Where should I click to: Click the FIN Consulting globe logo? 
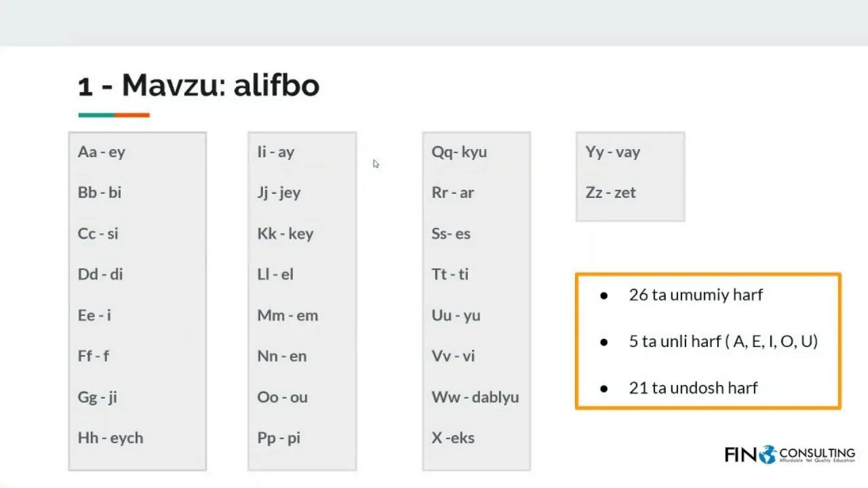point(768,454)
